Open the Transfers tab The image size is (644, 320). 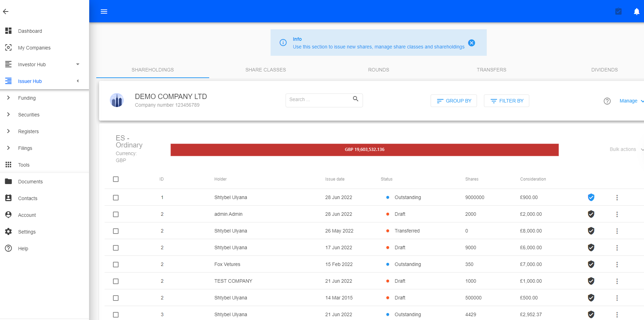click(491, 70)
